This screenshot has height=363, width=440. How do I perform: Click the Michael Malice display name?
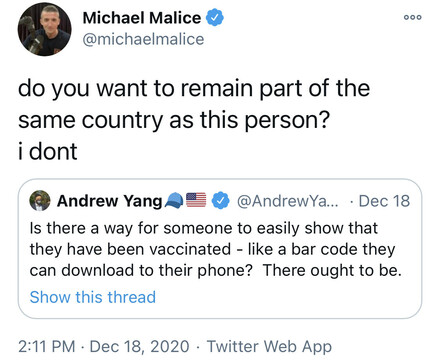tap(142, 18)
